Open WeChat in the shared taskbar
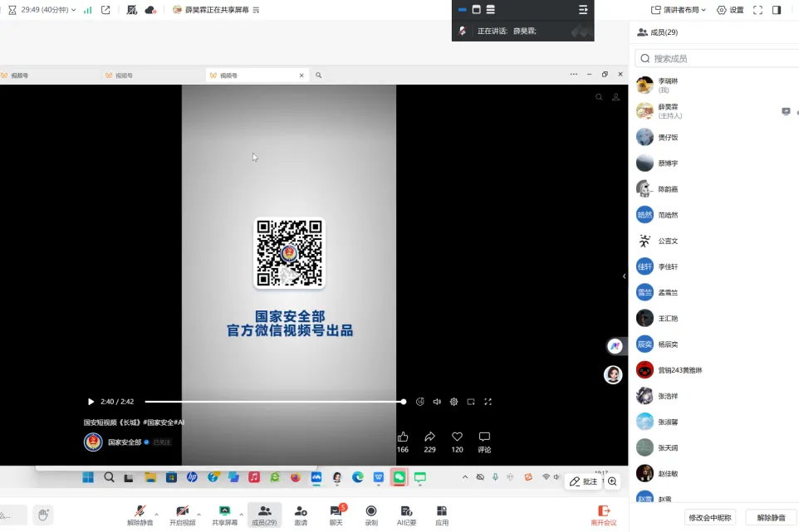 click(399, 477)
